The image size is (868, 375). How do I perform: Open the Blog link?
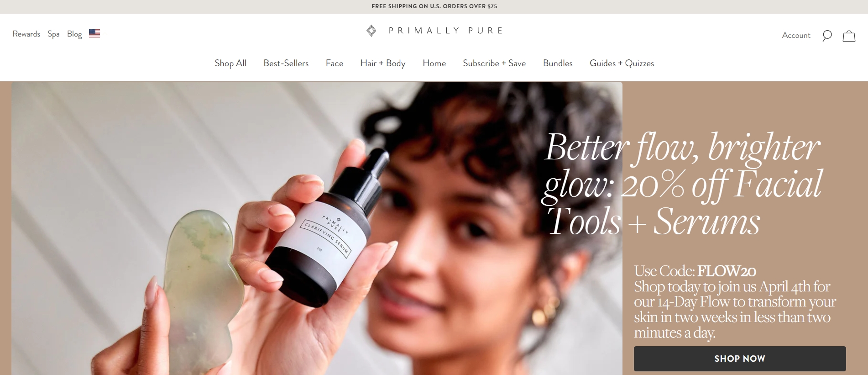pos(74,34)
